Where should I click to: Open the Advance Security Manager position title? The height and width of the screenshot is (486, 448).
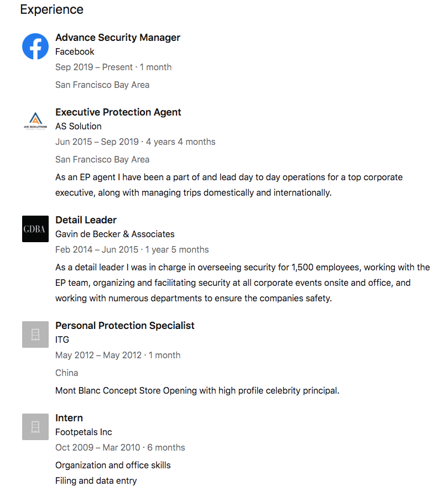point(118,38)
